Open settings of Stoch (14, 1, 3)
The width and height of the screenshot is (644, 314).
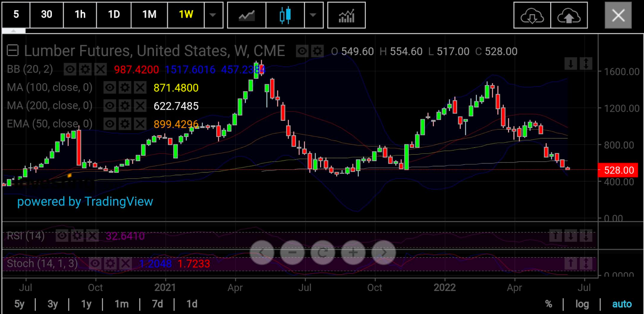pos(110,264)
